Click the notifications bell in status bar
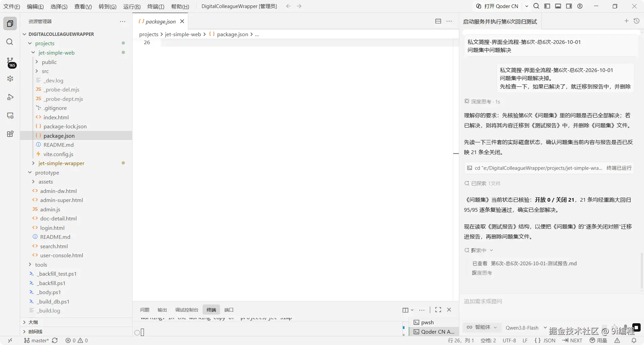 pyautogui.click(x=634, y=340)
